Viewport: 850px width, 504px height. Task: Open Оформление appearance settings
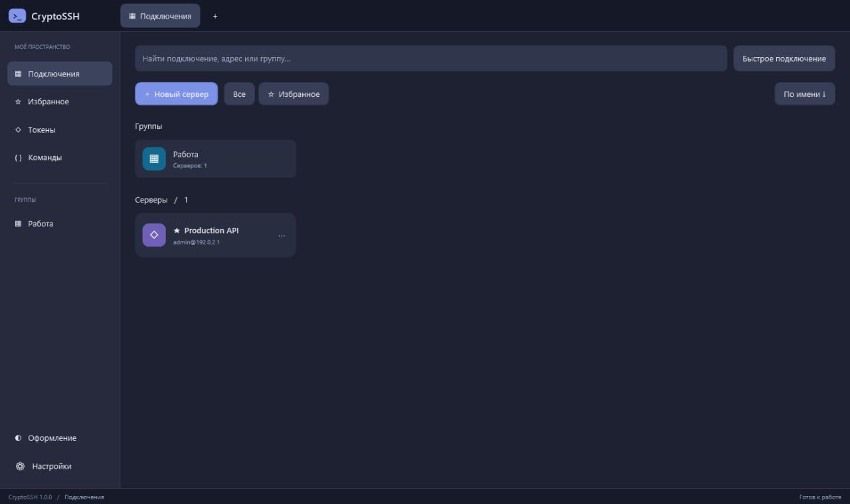[60, 438]
